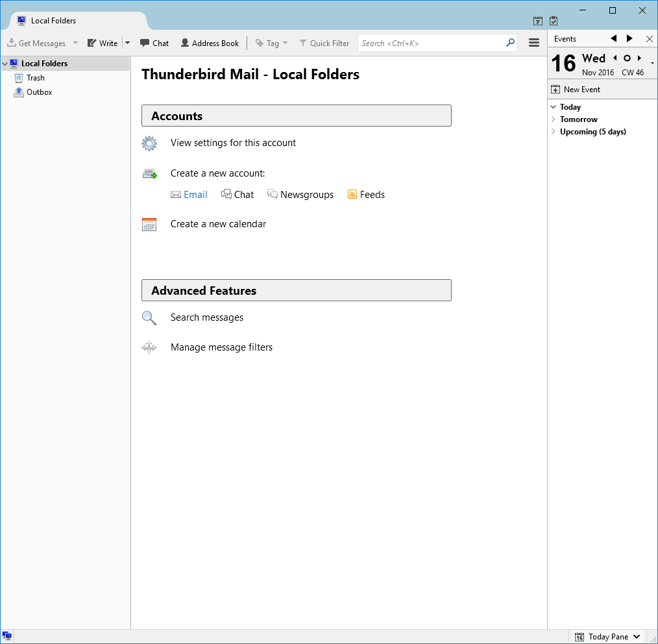
Task: Click Create a new calendar link
Action: click(218, 224)
